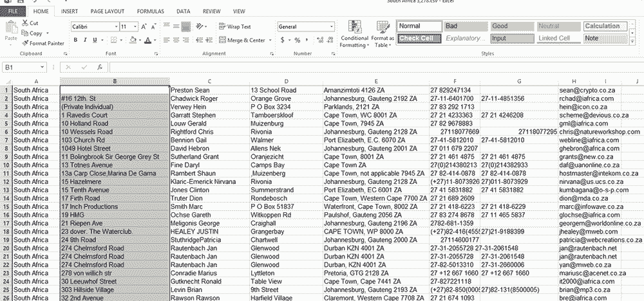Open Clipboard pane launcher
The height and width of the screenshot is (301, 644).
tap(65, 54)
